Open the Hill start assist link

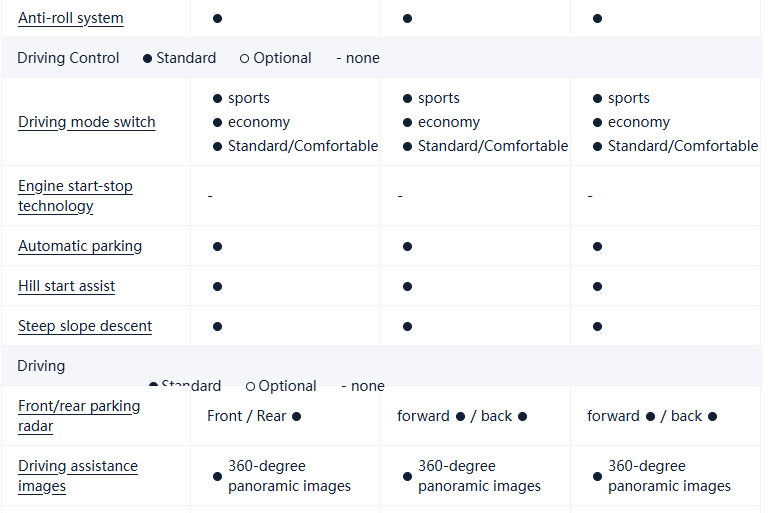pyautogui.click(x=66, y=286)
